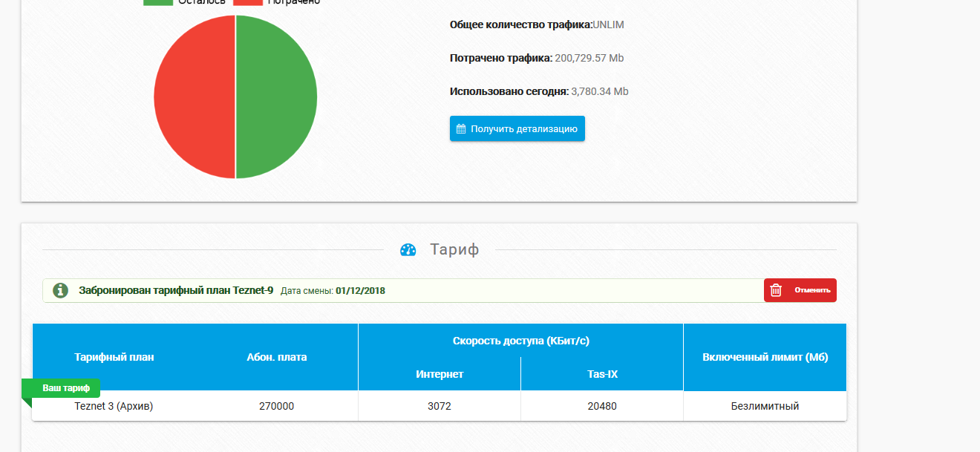Select the green half of the pie chart
980x452 pixels.
(276, 96)
